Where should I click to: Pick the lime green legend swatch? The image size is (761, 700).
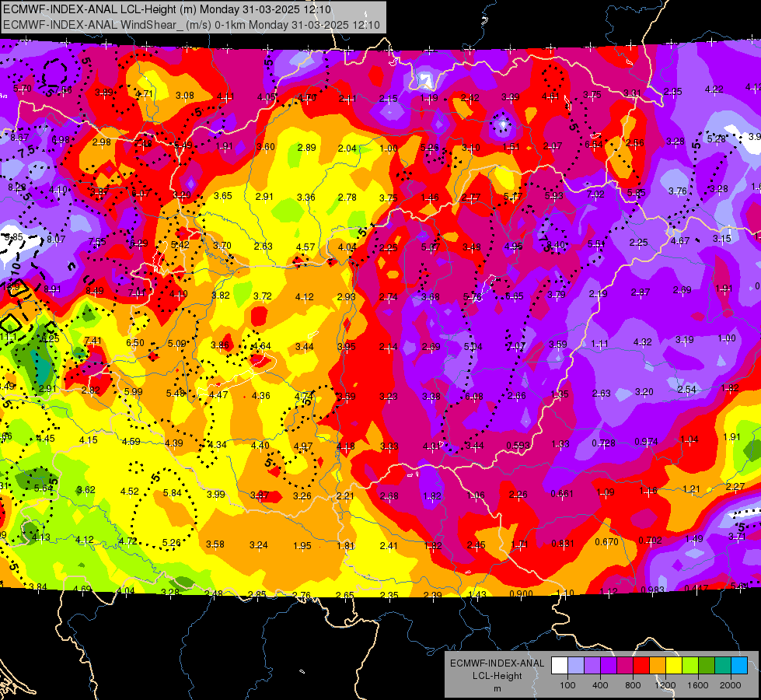(x=690, y=666)
